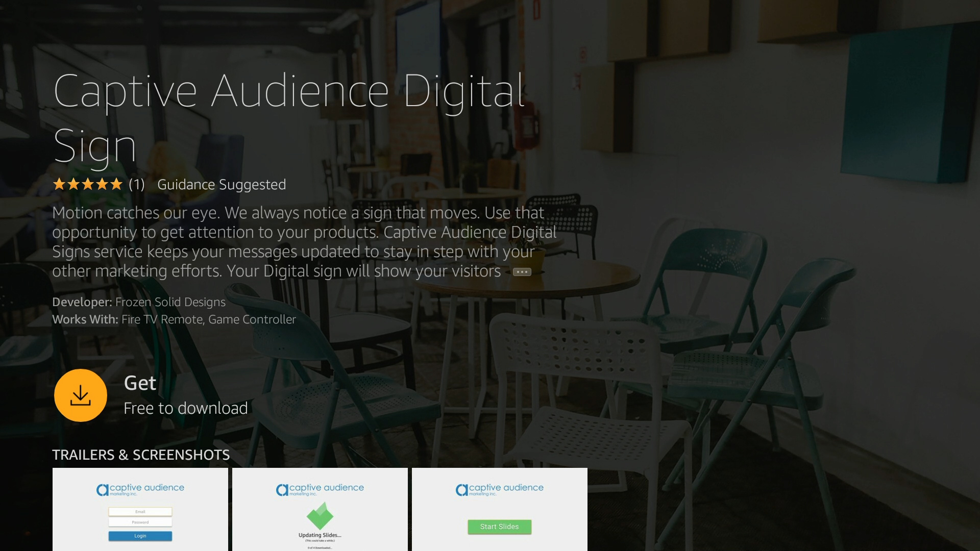
Task: Open the Start Slides screenshot thumbnail
Action: click(500, 509)
